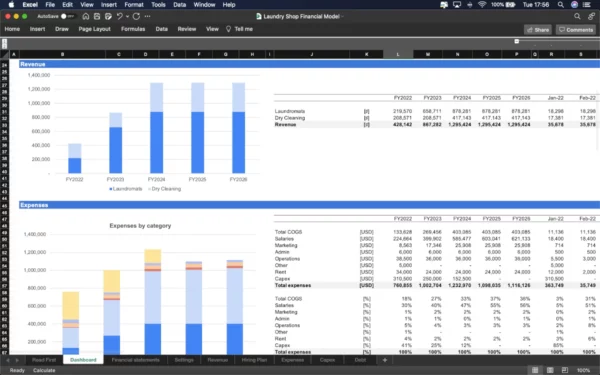Open the Capex sheet tab

click(327, 360)
